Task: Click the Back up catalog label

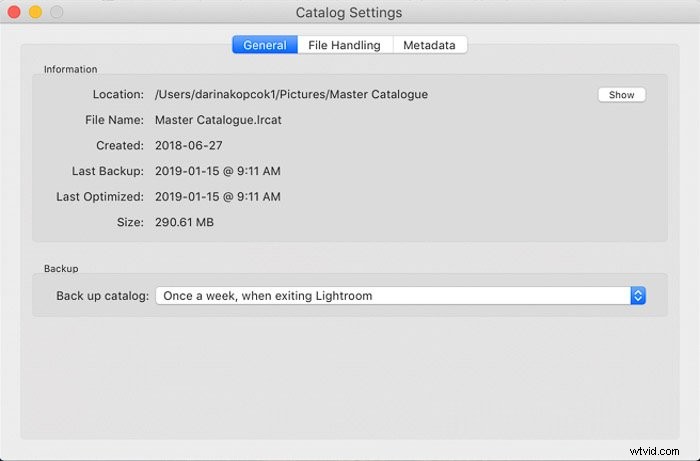Action: [x=103, y=296]
